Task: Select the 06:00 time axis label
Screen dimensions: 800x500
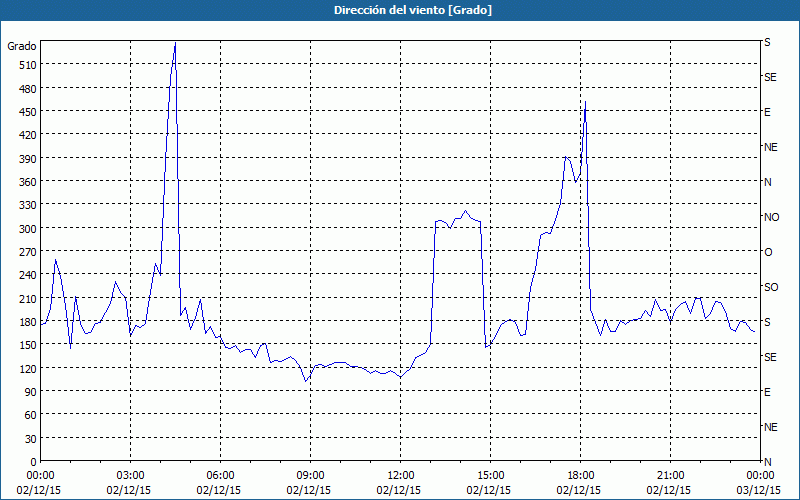Action: click(x=220, y=476)
